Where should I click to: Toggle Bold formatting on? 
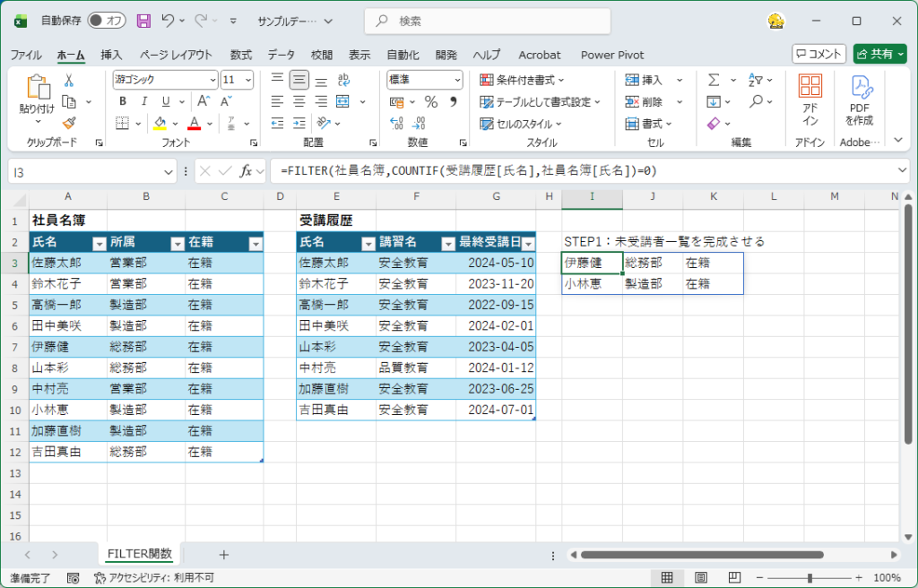(122, 101)
